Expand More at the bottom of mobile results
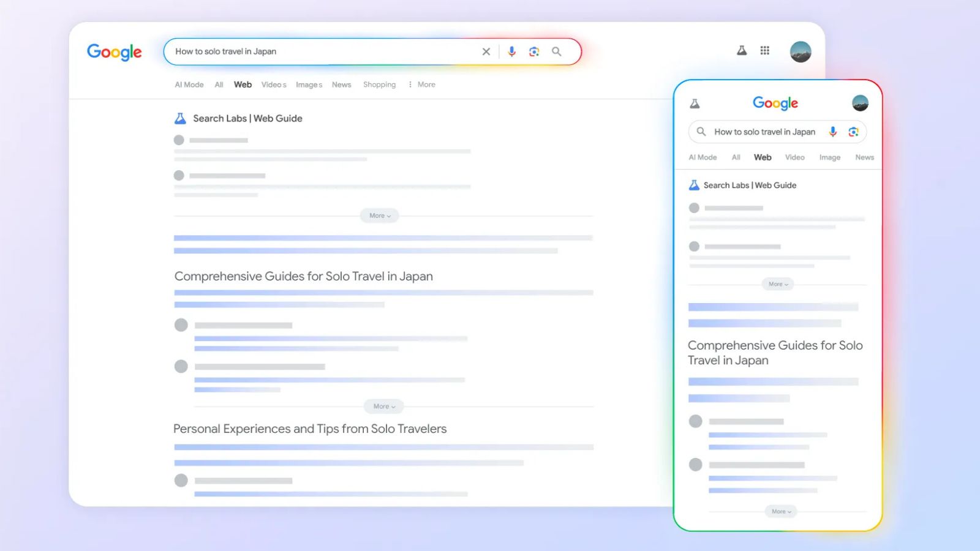Viewport: 980px width, 551px height. tap(780, 511)
